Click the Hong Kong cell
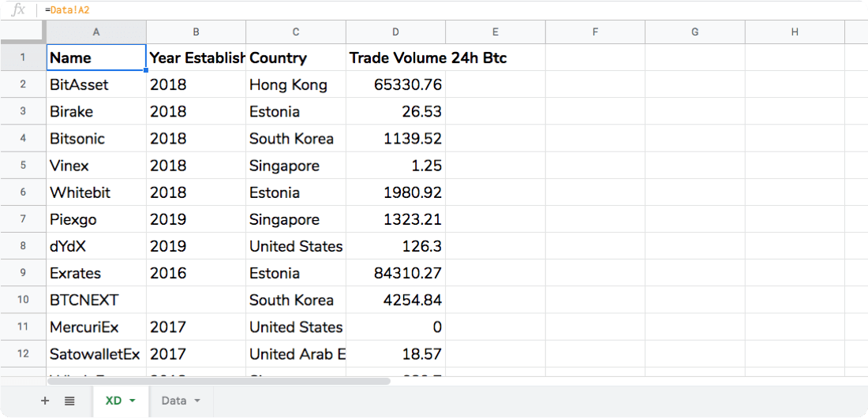 pyautogui.click(x=296, y=84)
